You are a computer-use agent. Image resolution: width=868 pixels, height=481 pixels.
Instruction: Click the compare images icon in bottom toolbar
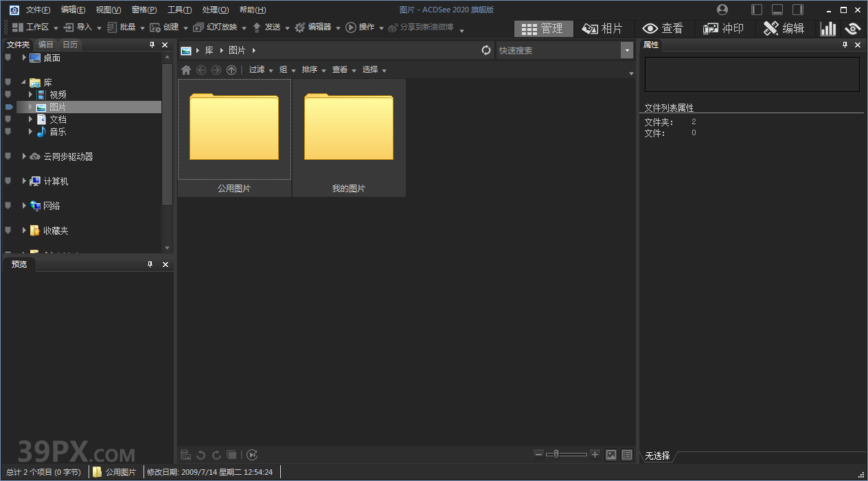231,455
